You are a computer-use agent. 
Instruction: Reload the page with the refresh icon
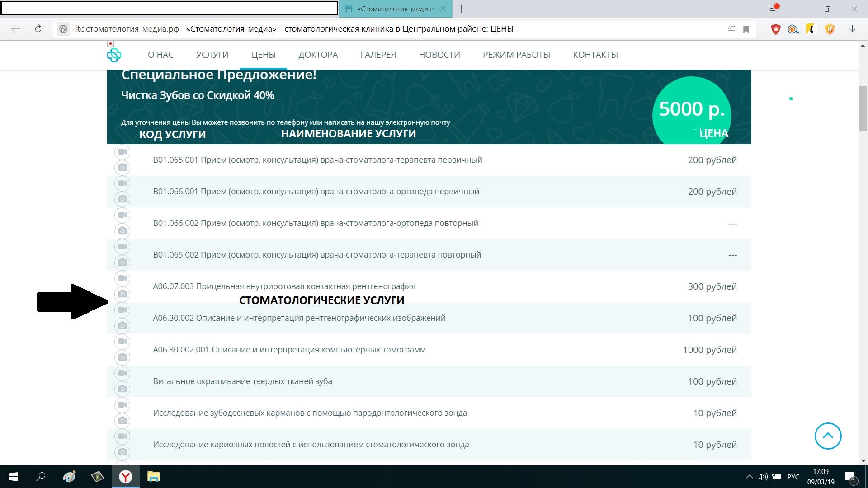click(x=38, y=29)
